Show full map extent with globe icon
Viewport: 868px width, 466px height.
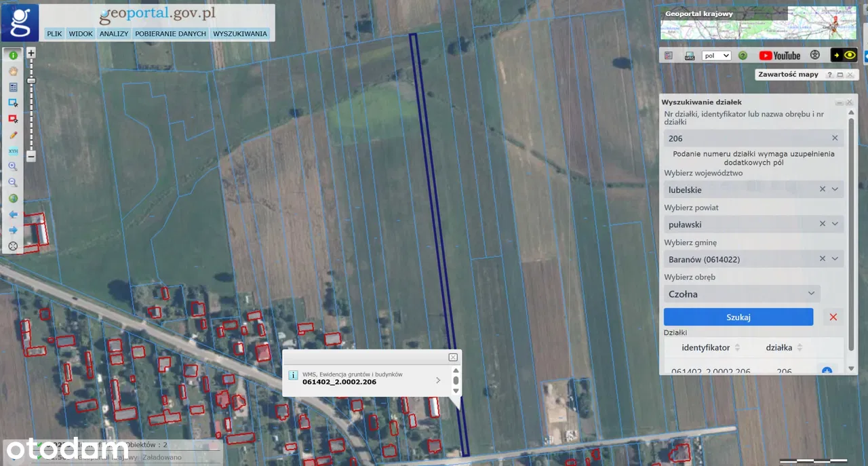point(13,198)
